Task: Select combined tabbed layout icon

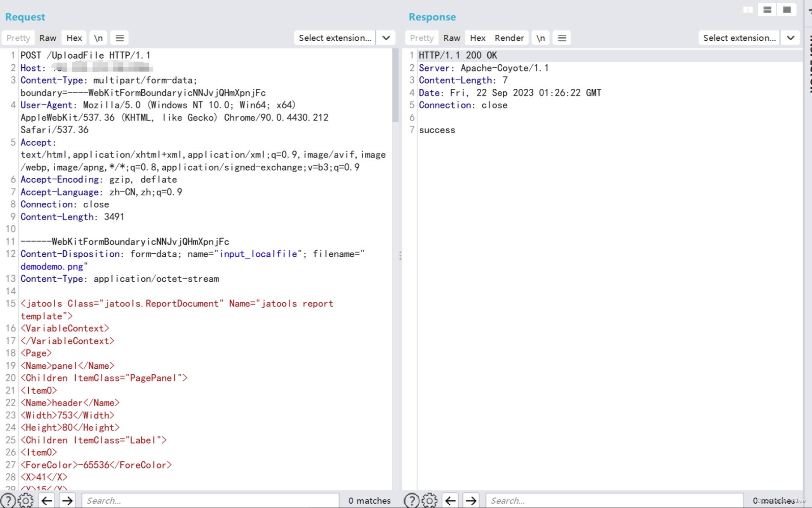Action: [x=787, y=10]
